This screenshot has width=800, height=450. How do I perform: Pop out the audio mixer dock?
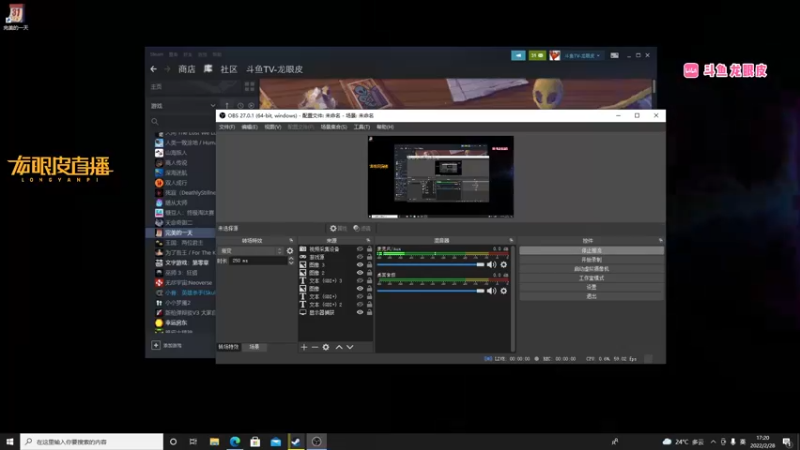coord(511,240)
